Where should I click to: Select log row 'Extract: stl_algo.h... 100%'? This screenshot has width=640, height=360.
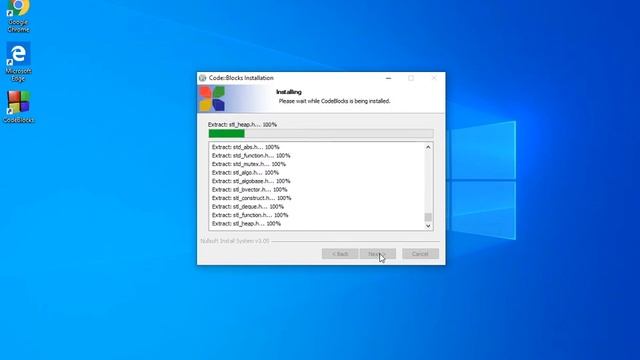coord(245,173)
